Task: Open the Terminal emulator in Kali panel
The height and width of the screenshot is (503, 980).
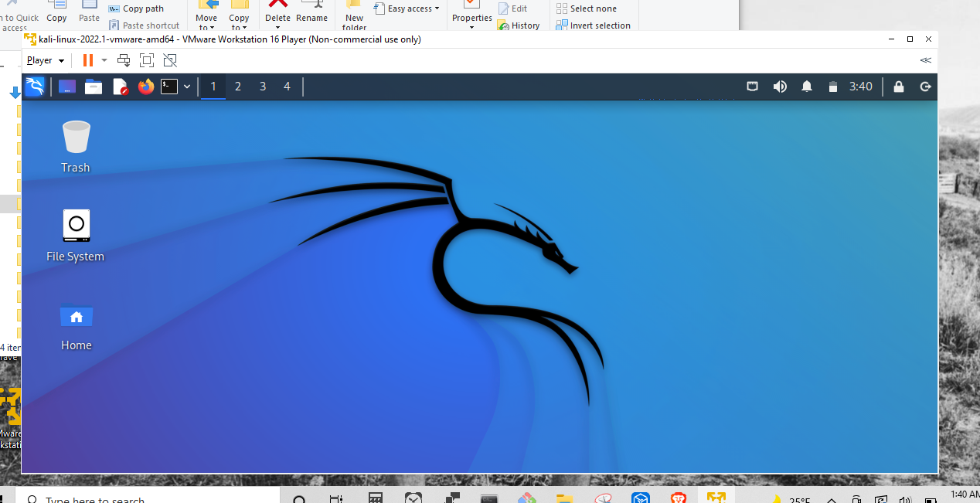Action: tap(169, 87)
